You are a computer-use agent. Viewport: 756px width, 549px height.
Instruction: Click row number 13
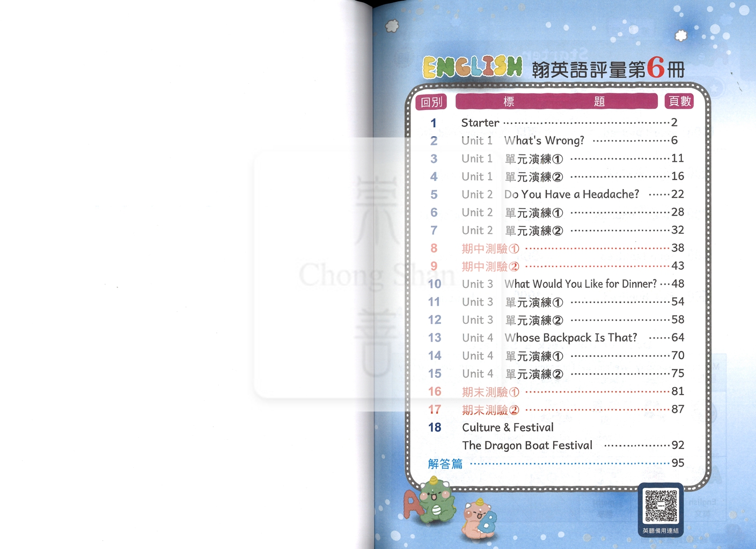(435, 338)
